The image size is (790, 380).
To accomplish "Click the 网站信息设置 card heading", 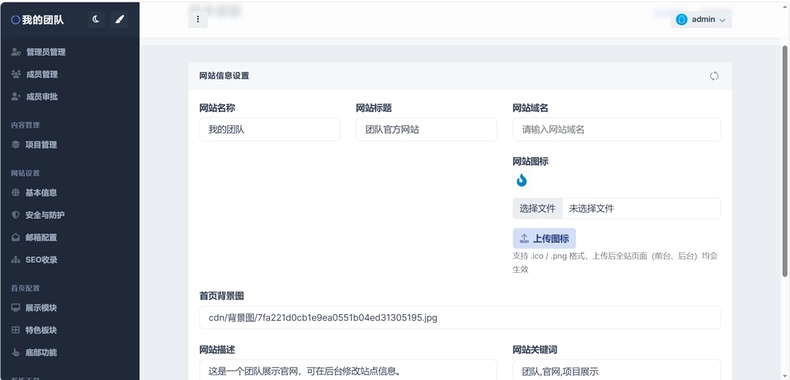I will pyautogui.click(x=224, y=76).
